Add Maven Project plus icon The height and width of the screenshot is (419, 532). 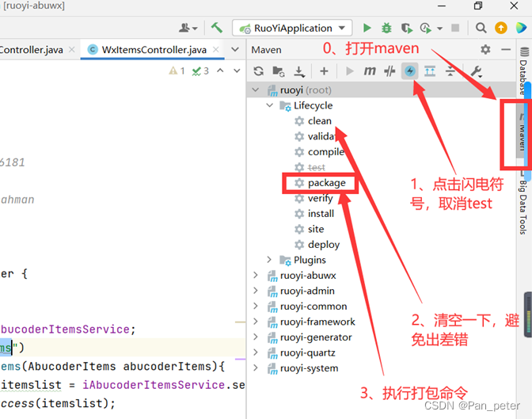(324, 71)
